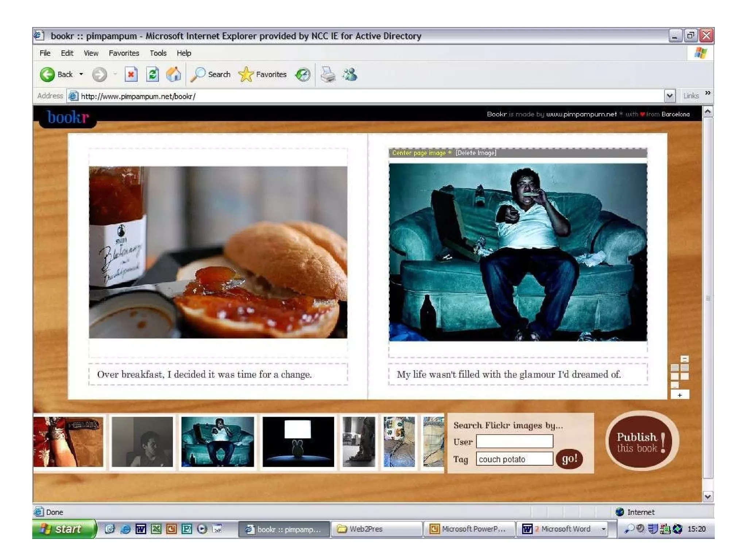Expand the address bar dropdown

point(669,96)
